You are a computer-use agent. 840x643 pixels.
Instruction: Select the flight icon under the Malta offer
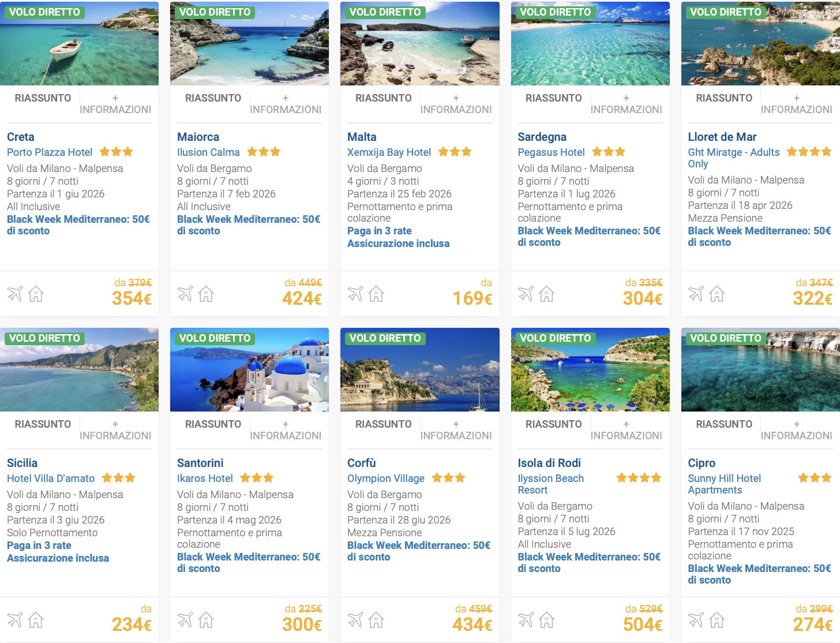pyautogui.click(x=355, y=293)
